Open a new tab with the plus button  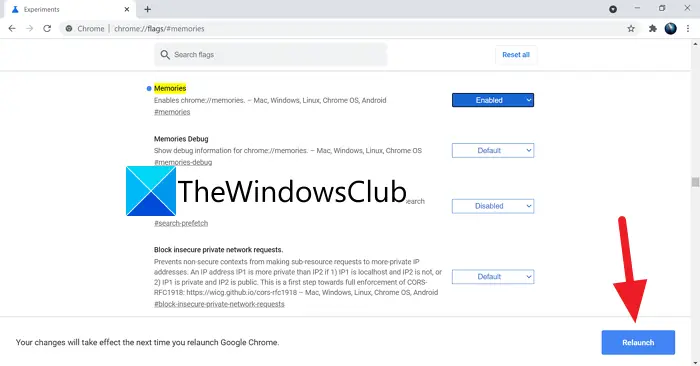147,9
